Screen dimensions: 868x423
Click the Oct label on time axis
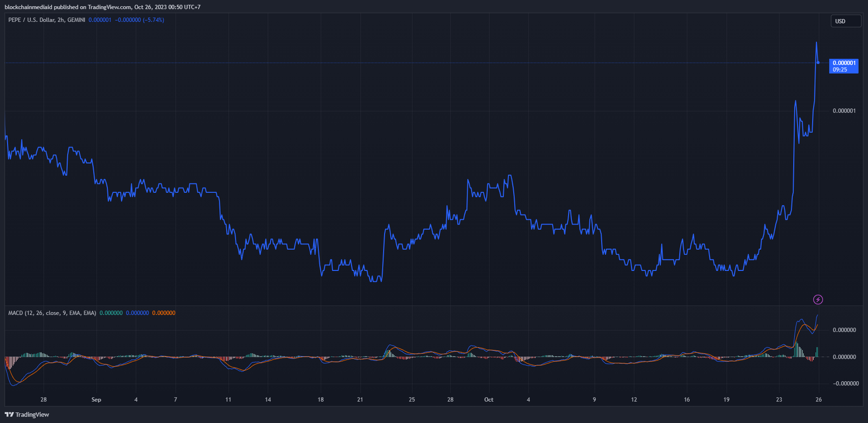[x=489, y=400]
